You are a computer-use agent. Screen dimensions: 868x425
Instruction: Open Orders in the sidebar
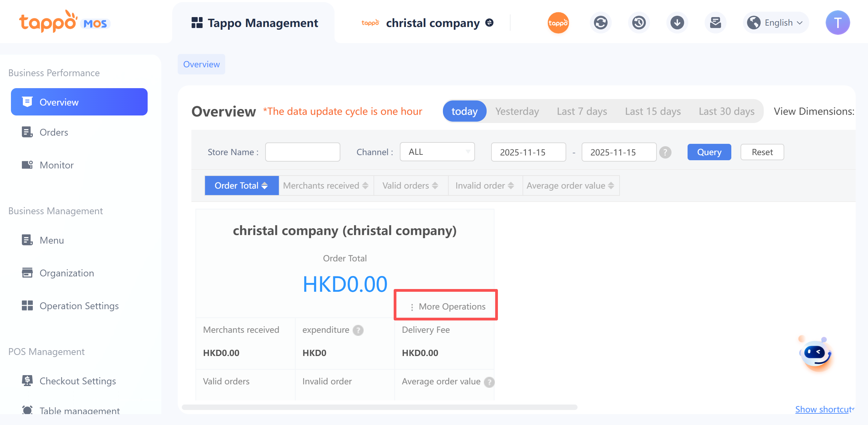point(54,132)
